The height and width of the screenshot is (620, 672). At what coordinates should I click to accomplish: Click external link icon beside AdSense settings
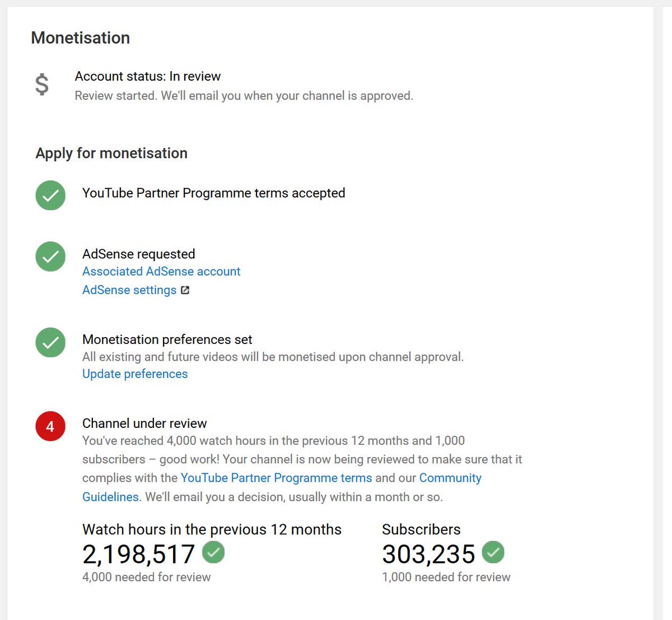click(x=185, y=290)
